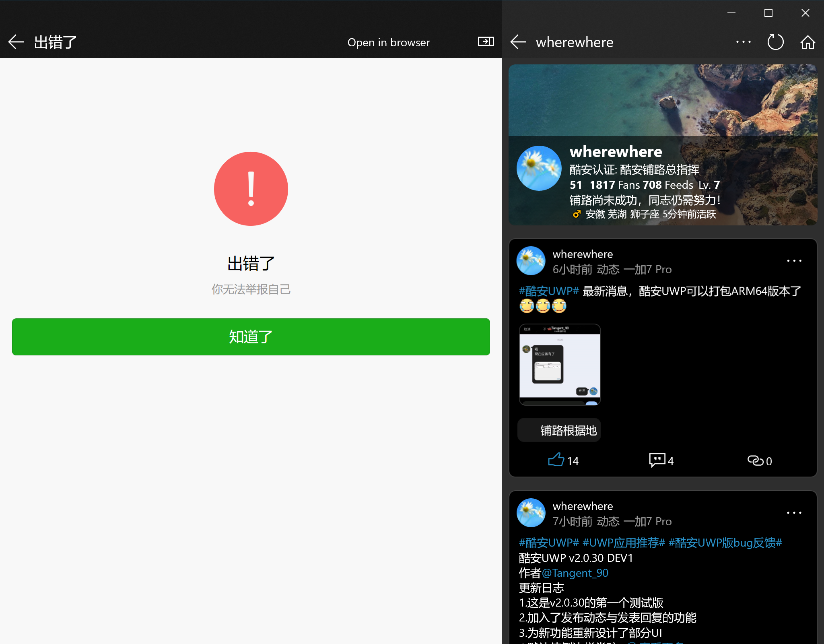Go to home via the house icon
Screen dimensions: 824x644
point(808,42)
